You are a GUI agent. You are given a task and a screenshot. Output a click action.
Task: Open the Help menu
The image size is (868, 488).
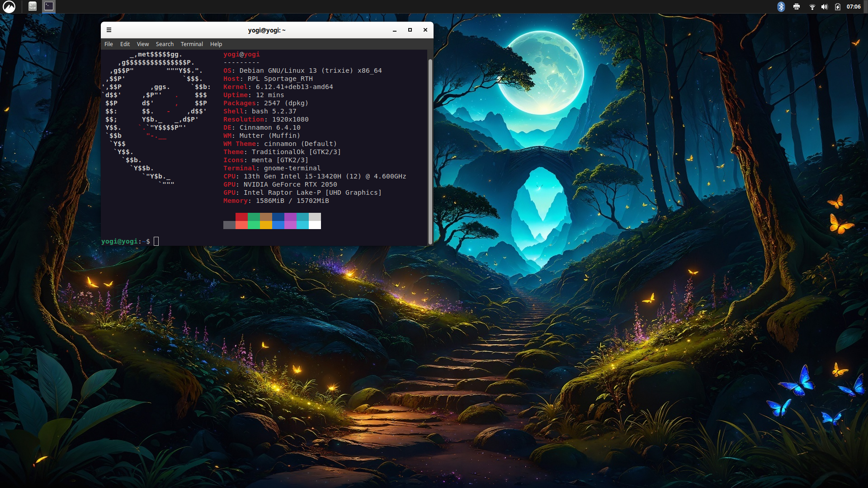[216, 44]
